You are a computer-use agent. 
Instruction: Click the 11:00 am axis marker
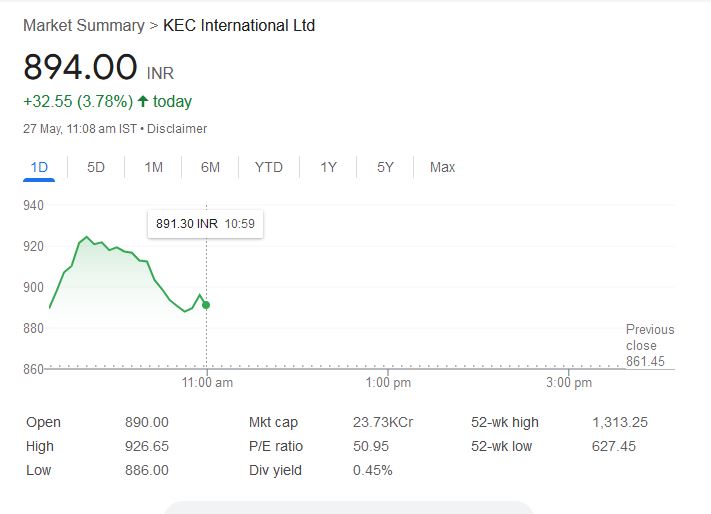point(206,383)
